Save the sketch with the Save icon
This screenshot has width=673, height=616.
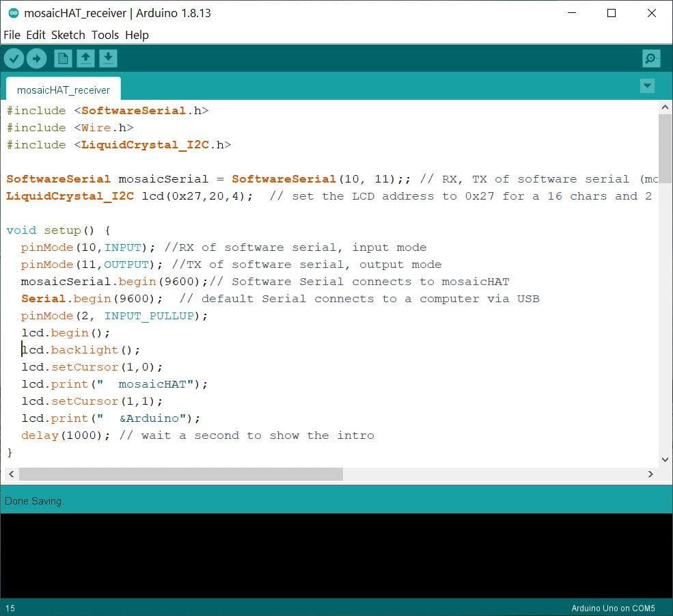[108, 58]
